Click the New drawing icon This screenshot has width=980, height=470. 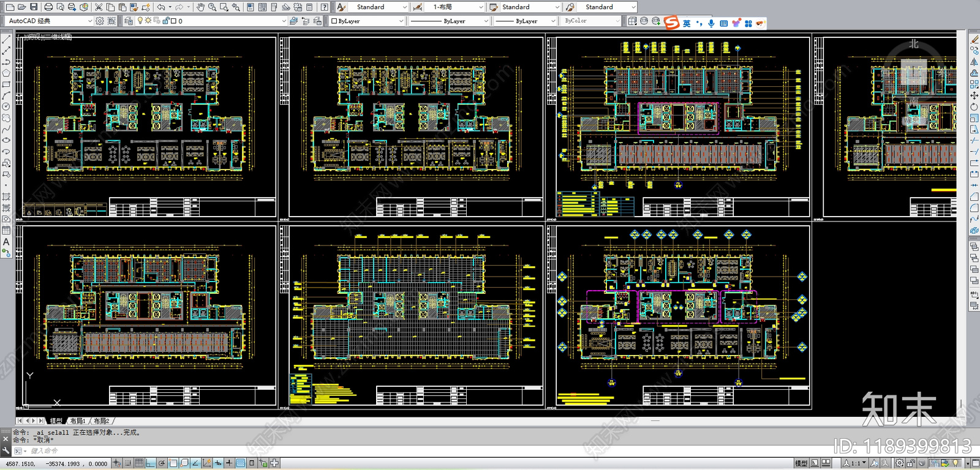point(10,7)
